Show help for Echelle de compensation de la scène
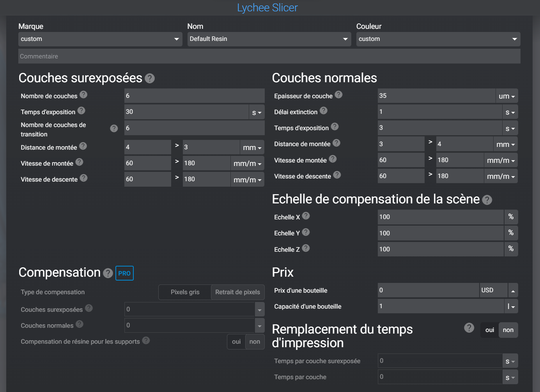Screen dimensions: 540x392 487,200
